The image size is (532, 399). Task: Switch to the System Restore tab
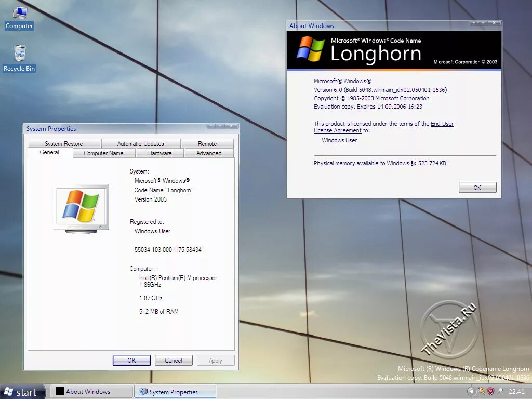coord(63,143)
